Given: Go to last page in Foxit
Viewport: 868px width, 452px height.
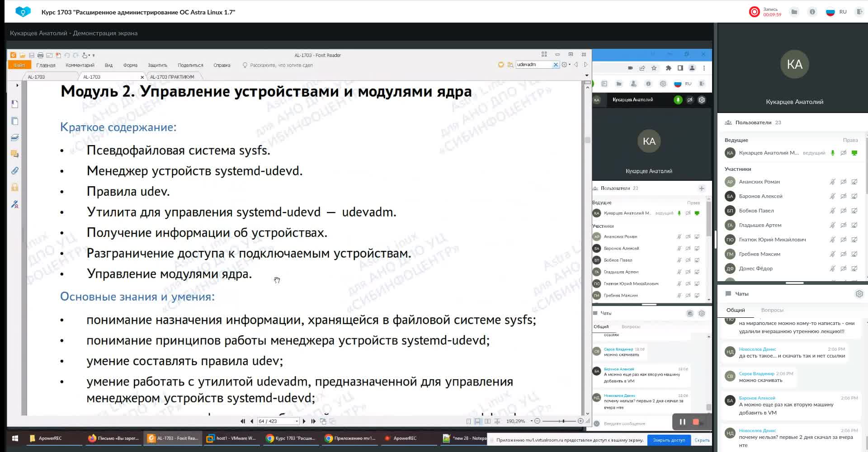Looking at the screenshot, I should click(313, 421).
